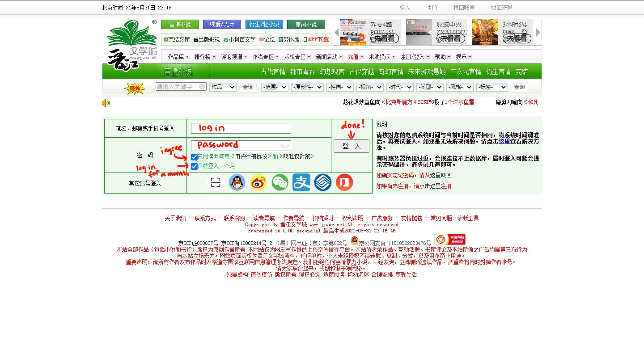
Task: Log in with the QQ penguin icon
Action: 237,182
